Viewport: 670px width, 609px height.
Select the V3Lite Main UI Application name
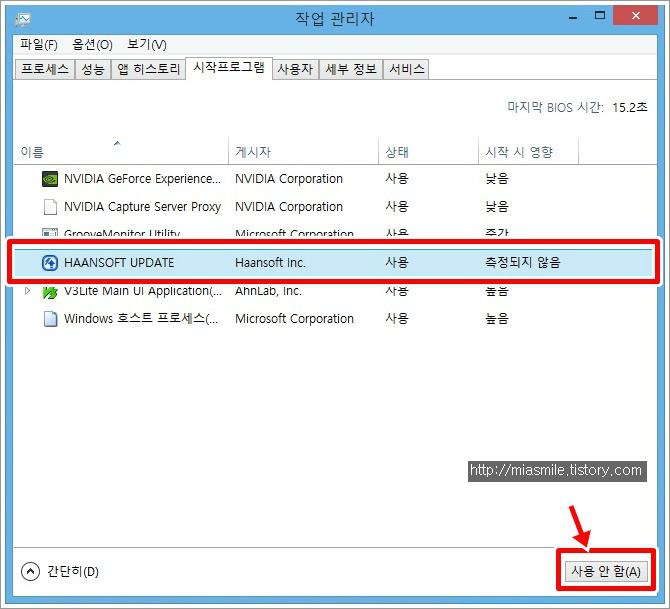point(143,291)
